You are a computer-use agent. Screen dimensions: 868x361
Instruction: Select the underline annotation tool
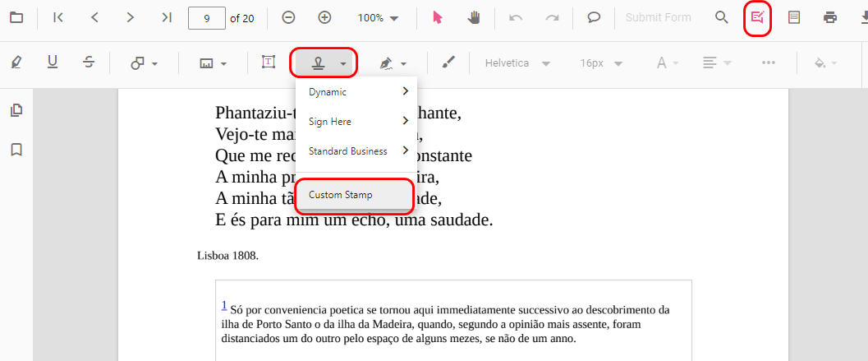pyautogui.click(x=53, y=62)
